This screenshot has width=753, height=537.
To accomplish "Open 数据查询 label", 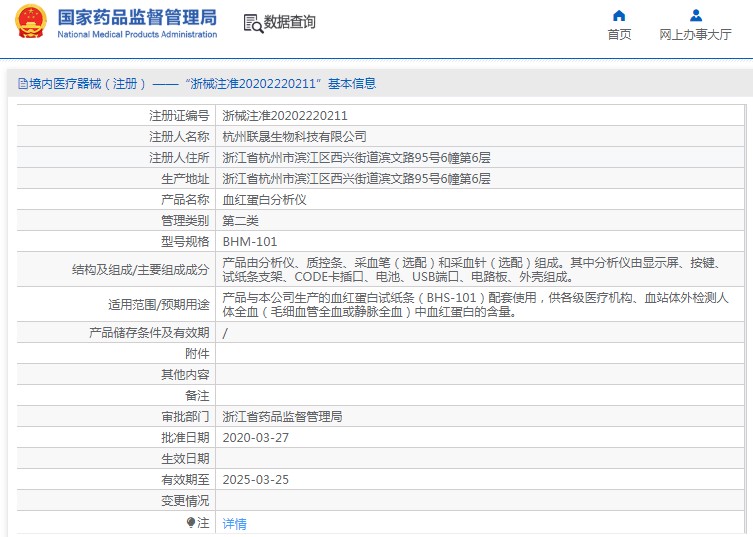I will pos(290,22).
